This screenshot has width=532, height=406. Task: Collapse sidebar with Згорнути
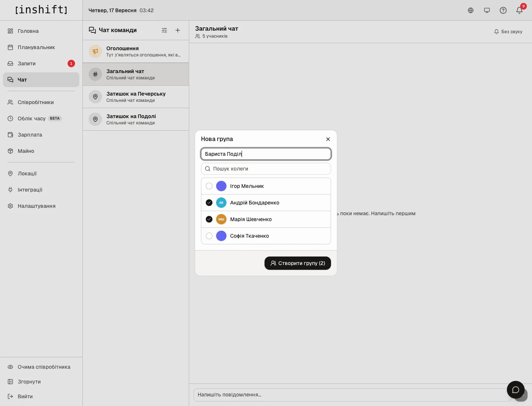[41, 382]
